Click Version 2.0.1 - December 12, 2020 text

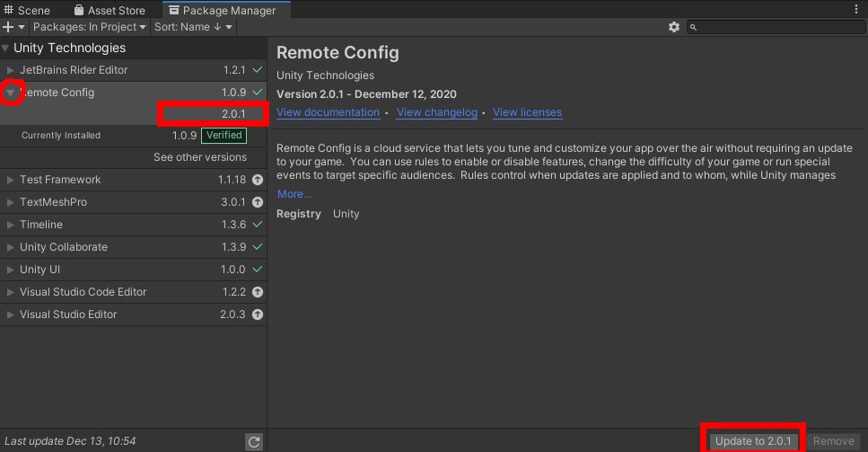tap(366, 94)
